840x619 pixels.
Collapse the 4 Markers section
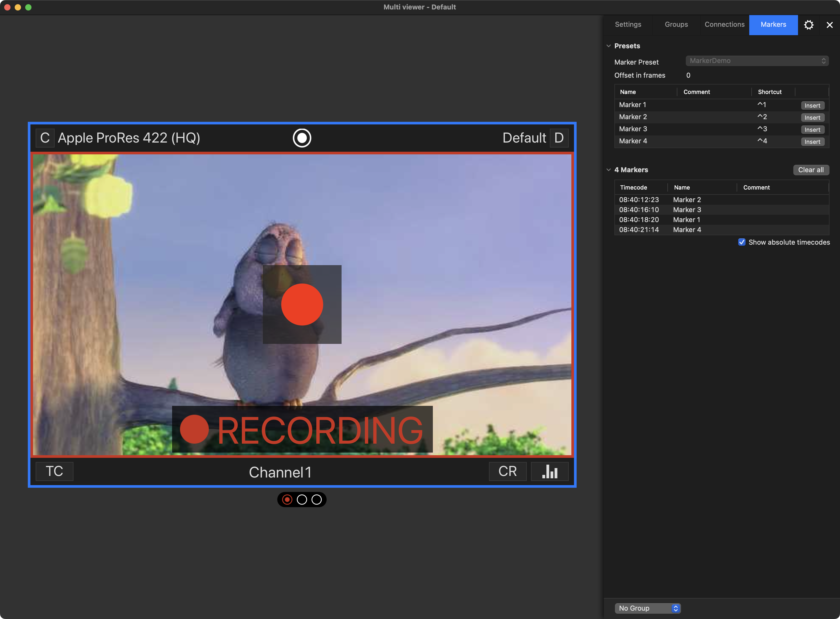click(x=609, y=170)
